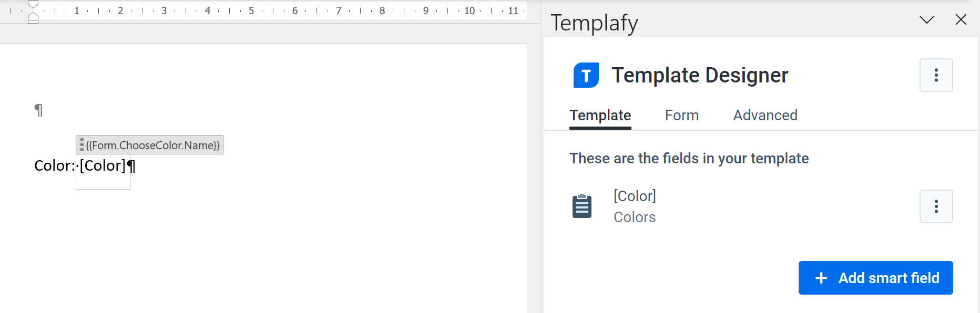Close the Templafy task pane
This screenshot has height=313, width=980.
(961, 20)
